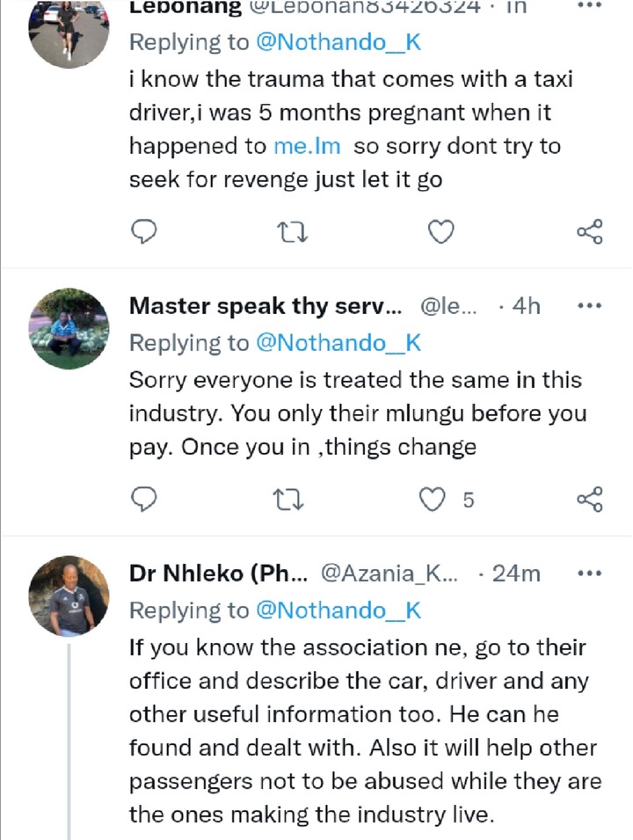Open three-dot menu on Dr Nhleko's tweet

(590, 573)
